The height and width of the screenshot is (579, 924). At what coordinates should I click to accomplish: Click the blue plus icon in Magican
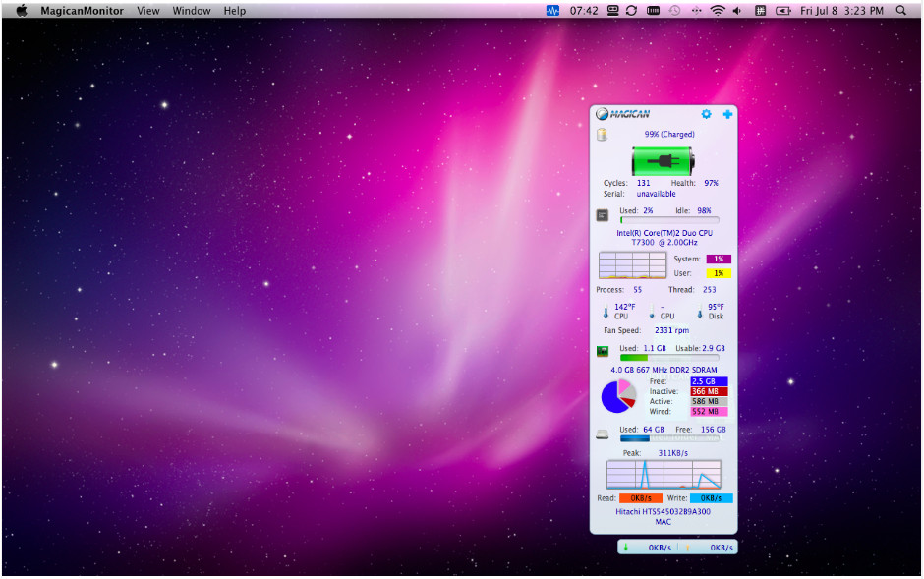click(727, 115)
